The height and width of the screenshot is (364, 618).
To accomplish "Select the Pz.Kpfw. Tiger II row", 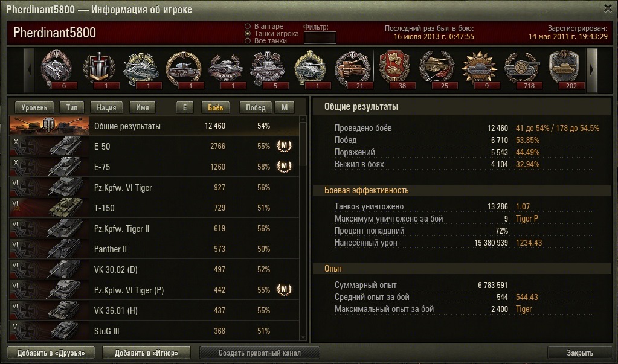I will 154,229.
